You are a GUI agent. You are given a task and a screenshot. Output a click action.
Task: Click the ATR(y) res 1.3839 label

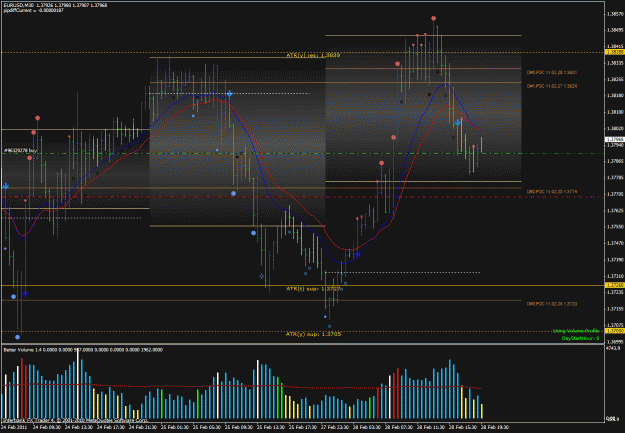[313, 55]
